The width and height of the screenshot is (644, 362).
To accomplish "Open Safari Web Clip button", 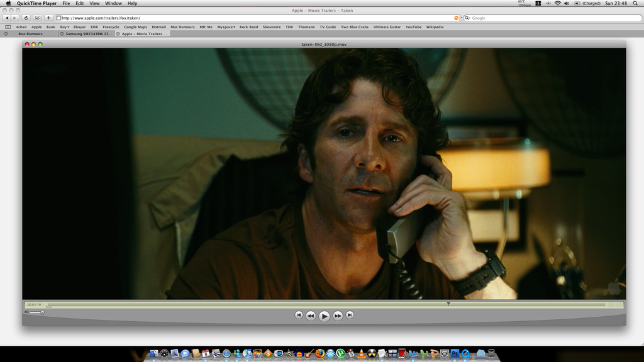I will 37,18.
